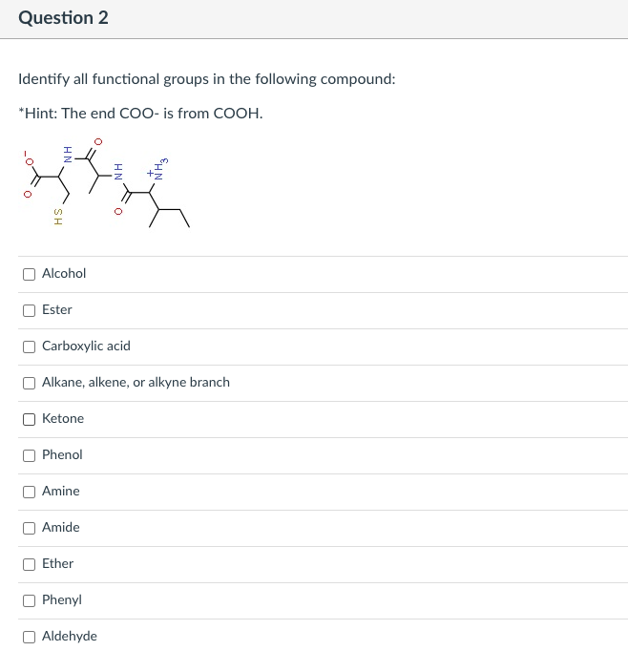Click the hint text about COO-
Image resolution: width=628 pixels, height=672 pixels.
(140, 113)
